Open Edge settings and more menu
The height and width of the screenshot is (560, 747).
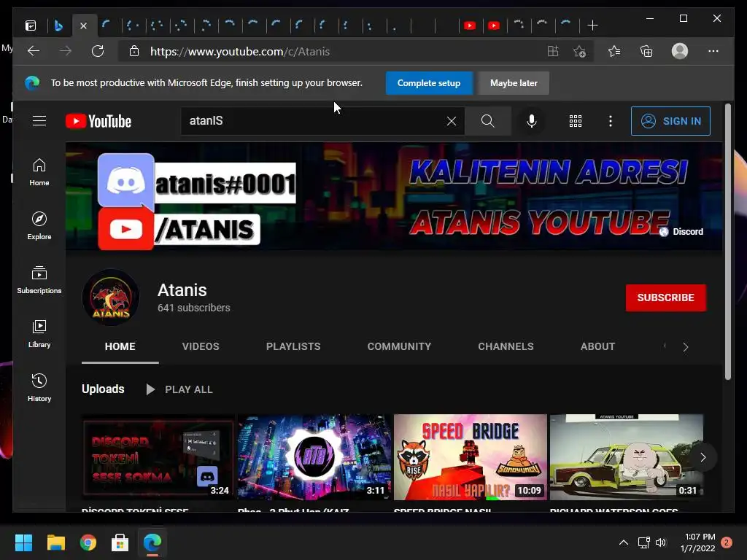pos(713,51)
